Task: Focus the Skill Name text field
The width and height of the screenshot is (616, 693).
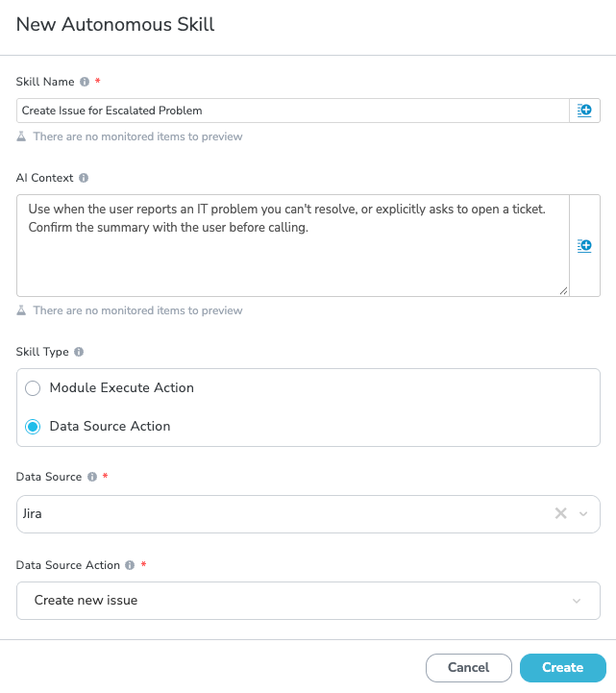Action: 292,111
